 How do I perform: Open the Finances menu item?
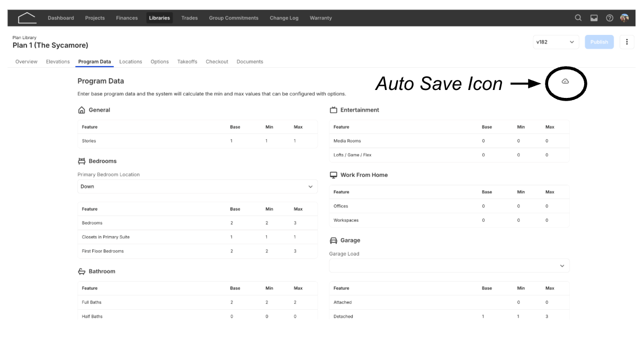click(x=127, y=18)
